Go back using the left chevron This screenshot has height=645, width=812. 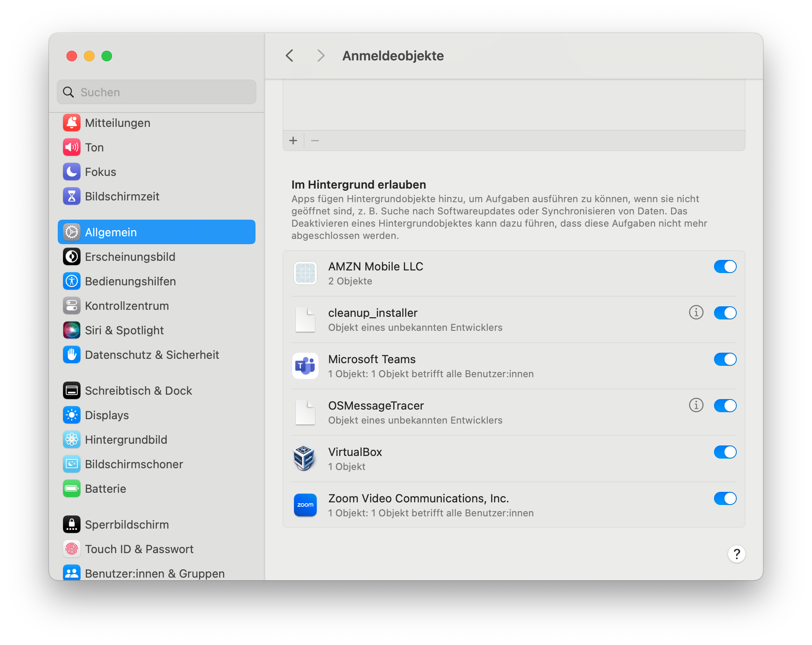click(290, 56)
